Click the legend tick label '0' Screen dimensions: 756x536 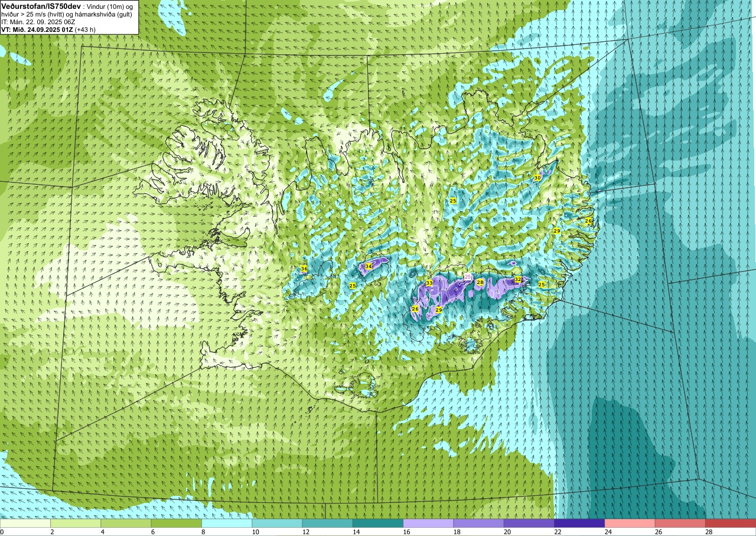(2, 532)
